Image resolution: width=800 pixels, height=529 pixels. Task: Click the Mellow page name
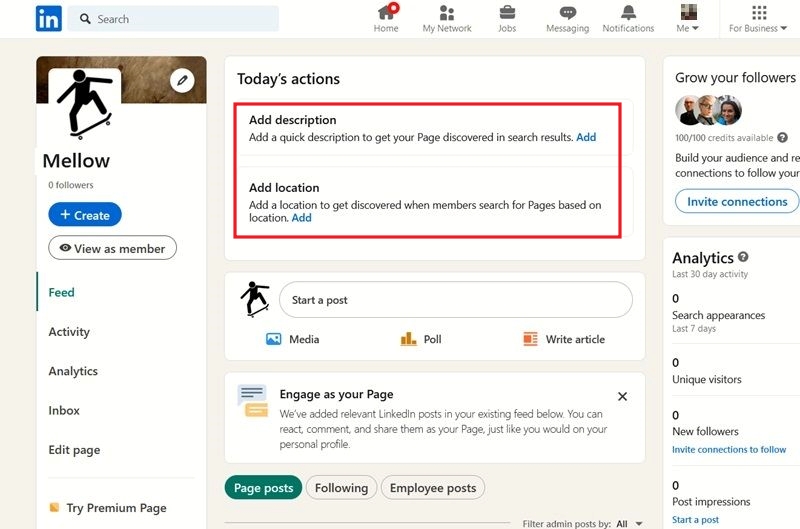(76, 161)
